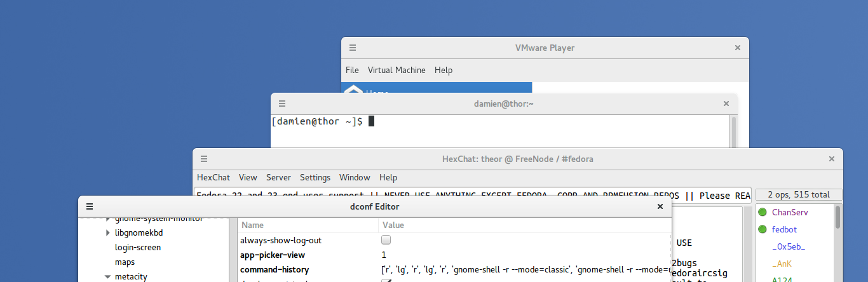Screen dimensions: 868x282
Task: Click the 2 ops, 515 total button
Action: [799, 195]
